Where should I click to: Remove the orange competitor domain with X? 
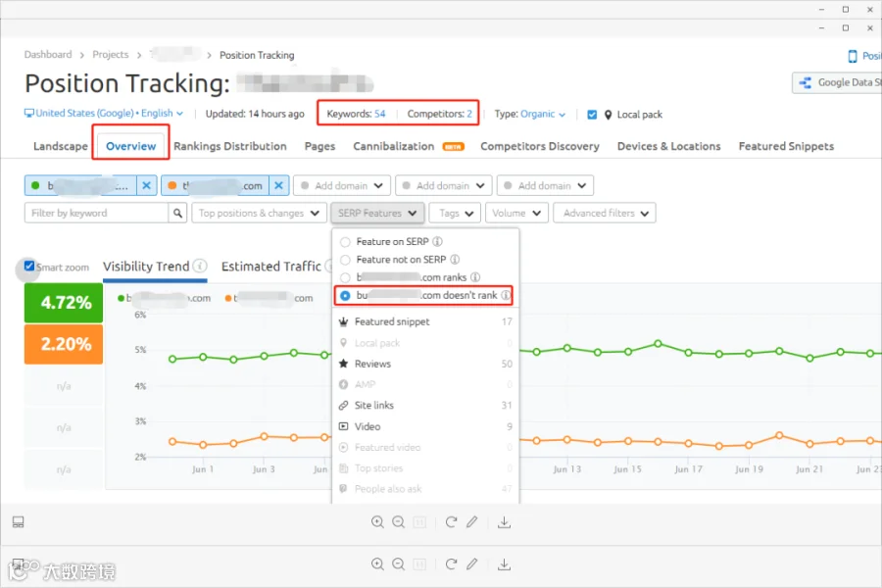pyautogui.click(x=278, y=185)
